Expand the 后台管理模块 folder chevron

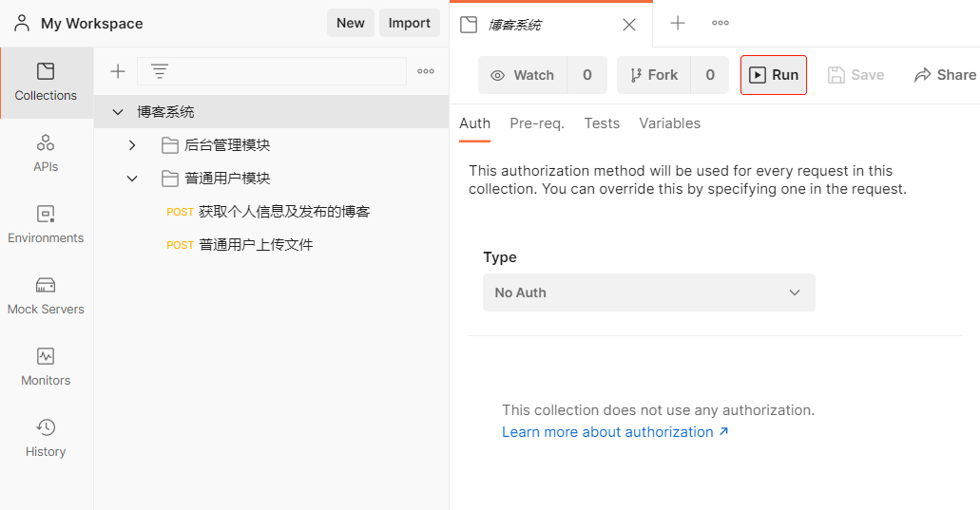(x=132, y=145)
